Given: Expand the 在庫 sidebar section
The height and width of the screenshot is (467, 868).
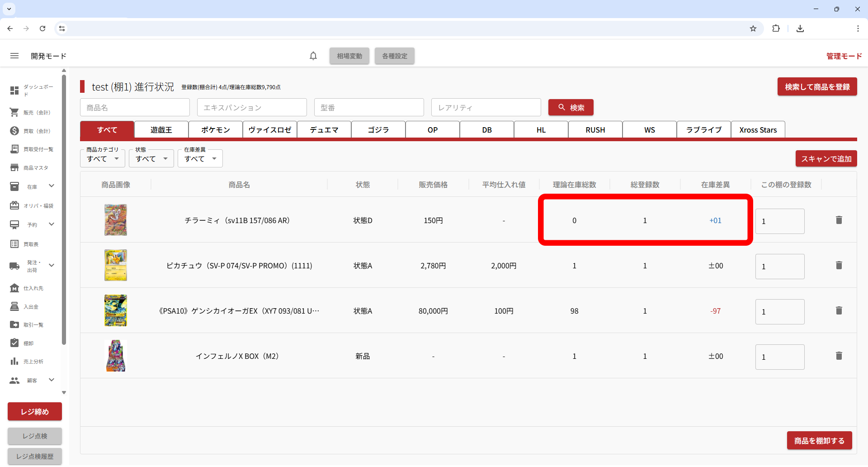Looking at the screenshot, I should pos(52,186).
